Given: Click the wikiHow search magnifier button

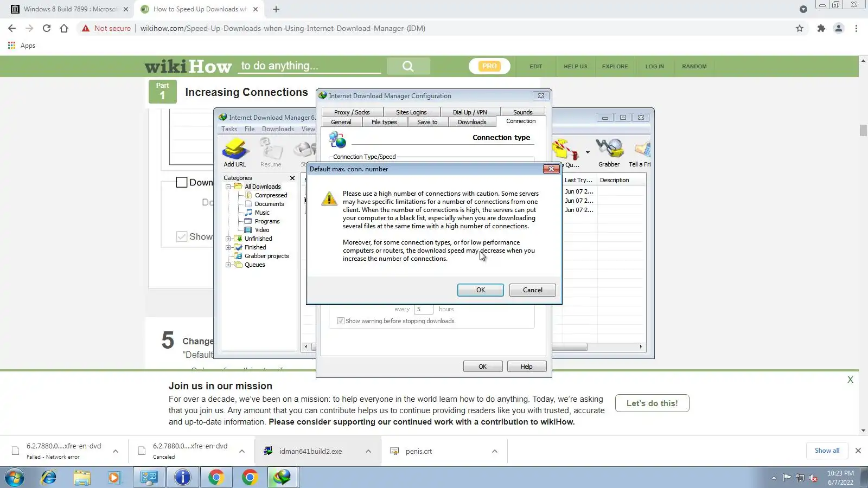Looking at the screenshot, I should pyautogui.click(x=409, y=66).
